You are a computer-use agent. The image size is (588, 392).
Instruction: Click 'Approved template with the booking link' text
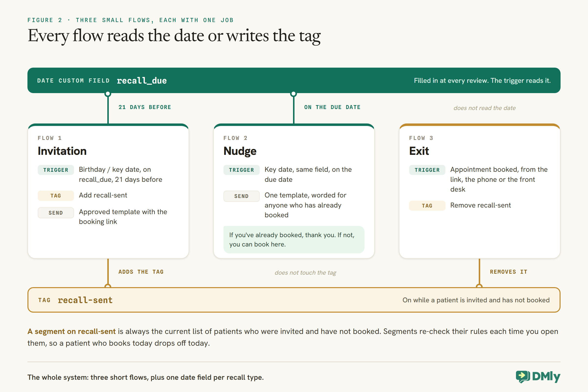point(123,217)
